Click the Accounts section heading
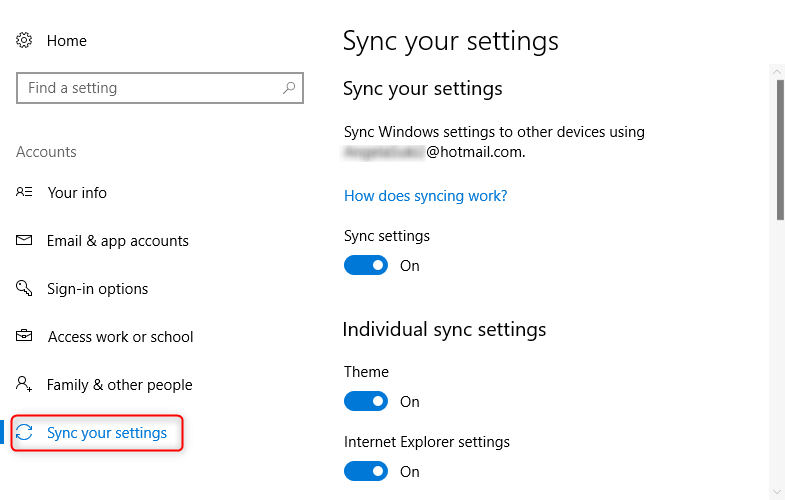The width and height of the screenshot is (785, 500). click(46, 152)
